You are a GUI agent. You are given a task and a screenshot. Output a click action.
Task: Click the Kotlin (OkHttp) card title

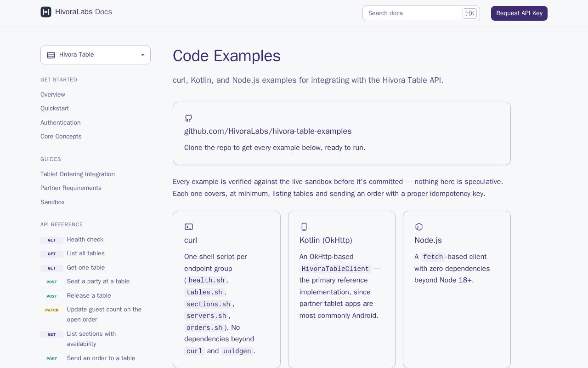pyautogui.click(x=326, y=241)
